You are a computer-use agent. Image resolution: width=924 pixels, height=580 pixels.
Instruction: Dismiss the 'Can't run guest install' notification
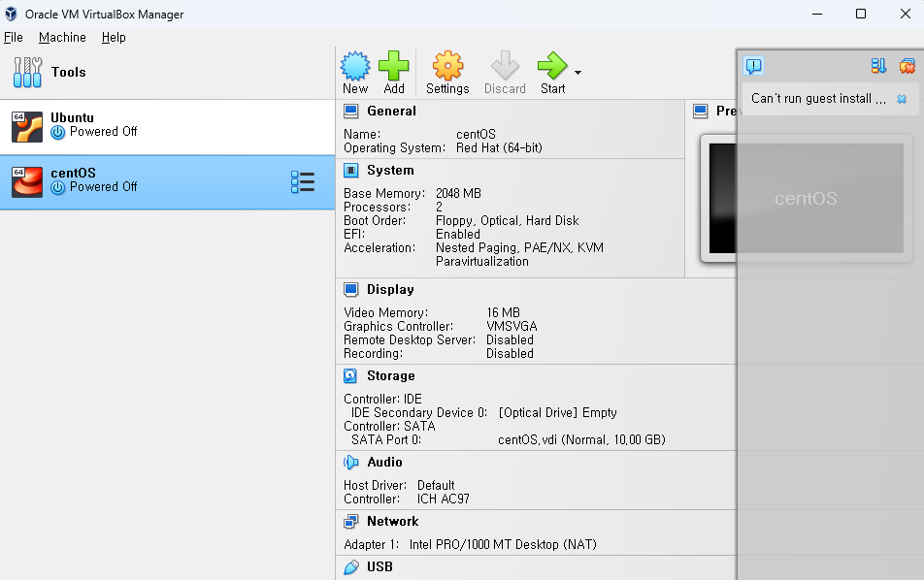[902, 99]
